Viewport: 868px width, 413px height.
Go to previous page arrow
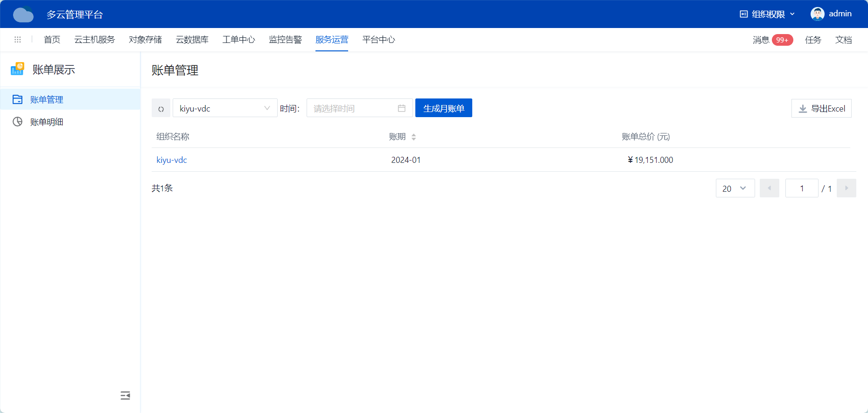tap(769, 188)
